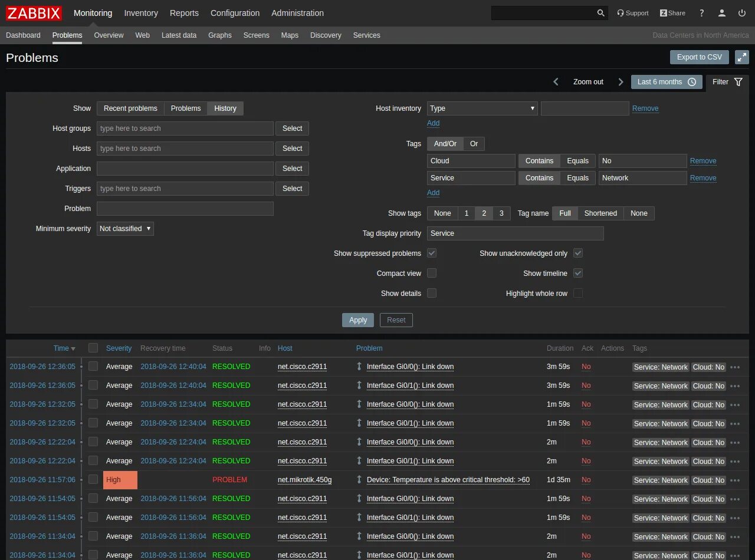
Task: Open the three-dots menu for first problem row
Action: click(x=735, y=367)
